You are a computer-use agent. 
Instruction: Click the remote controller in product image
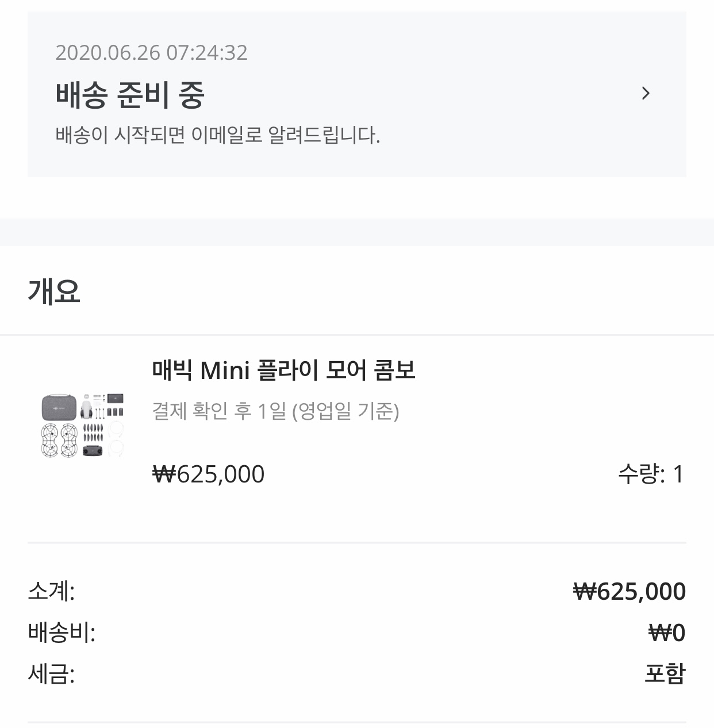[x=93, y=451]
